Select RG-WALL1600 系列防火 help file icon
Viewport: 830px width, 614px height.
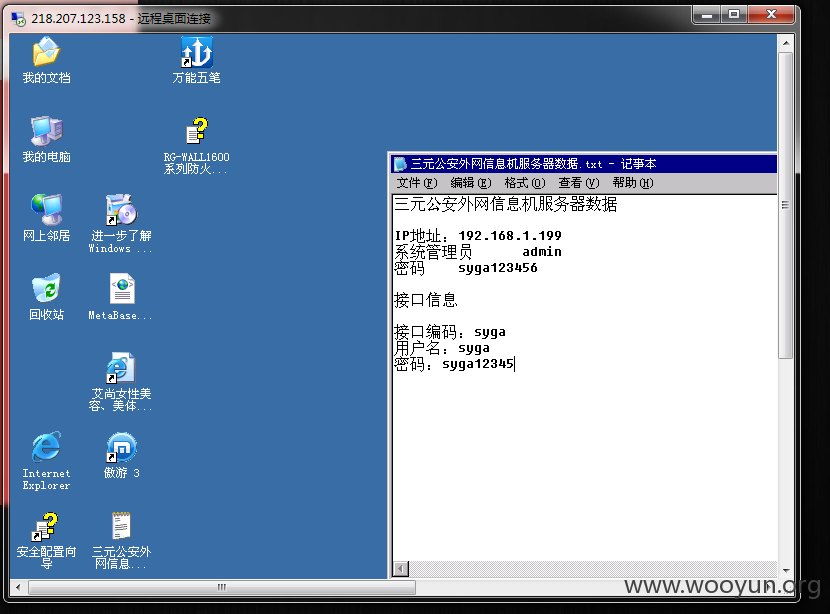coord(196,146)
